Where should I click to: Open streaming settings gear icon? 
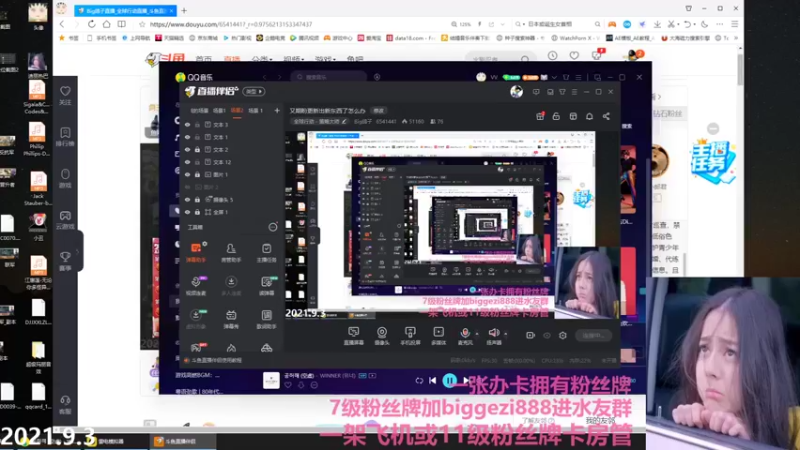tap(563, 335)
